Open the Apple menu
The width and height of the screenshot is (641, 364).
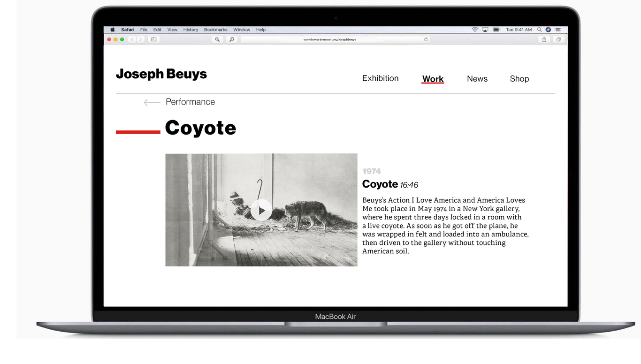pos(113,30)
